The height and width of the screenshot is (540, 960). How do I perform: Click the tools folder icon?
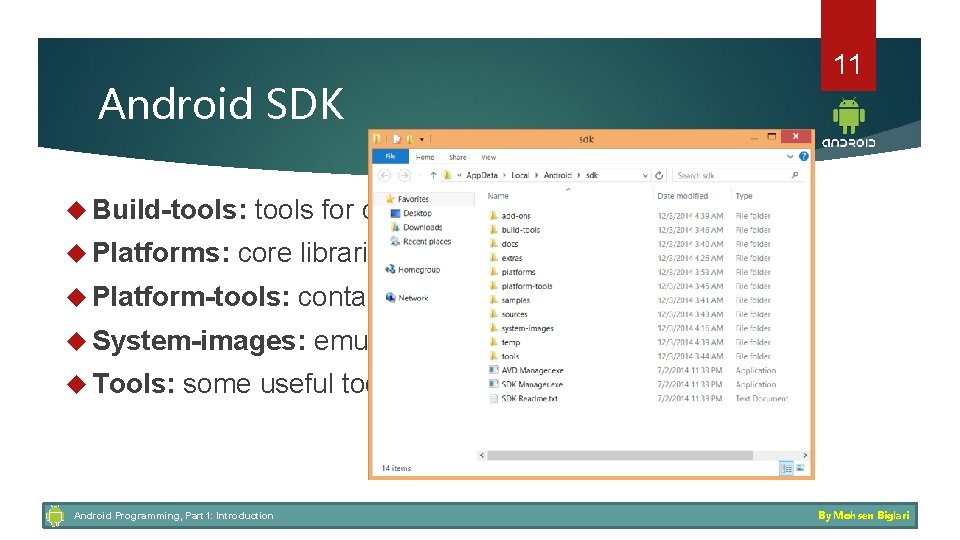493,356
